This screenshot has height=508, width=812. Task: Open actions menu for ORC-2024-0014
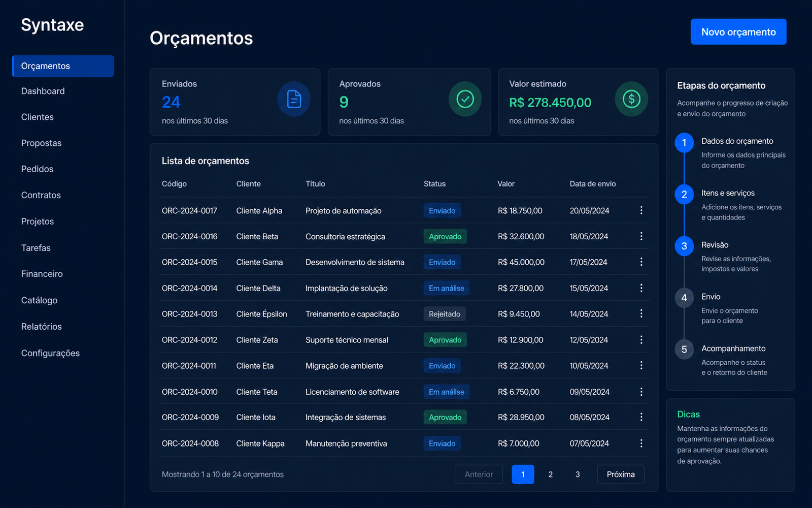(x=641, y=288)
